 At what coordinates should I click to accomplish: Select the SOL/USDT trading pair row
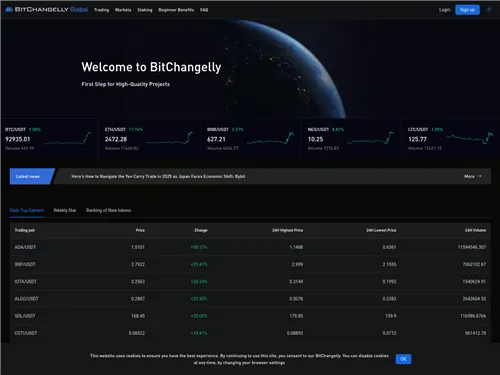coord(250,316)
